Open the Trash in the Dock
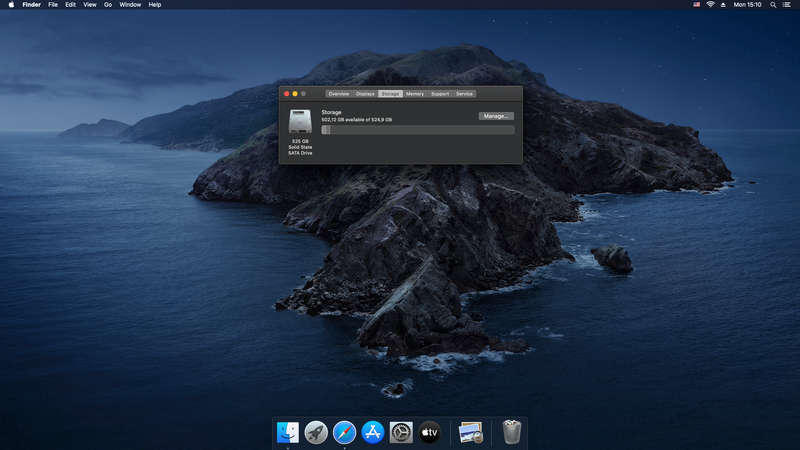 coord(512,432)
